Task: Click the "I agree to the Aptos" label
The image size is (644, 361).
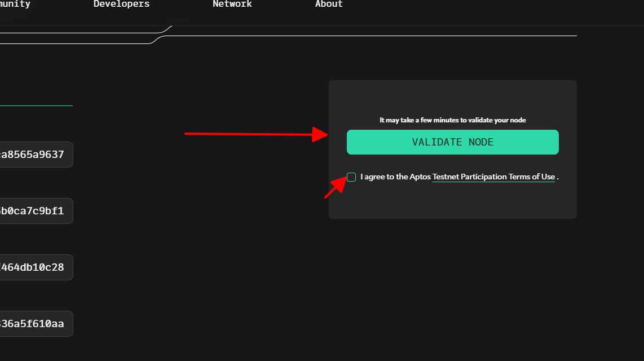Action: 395,177
